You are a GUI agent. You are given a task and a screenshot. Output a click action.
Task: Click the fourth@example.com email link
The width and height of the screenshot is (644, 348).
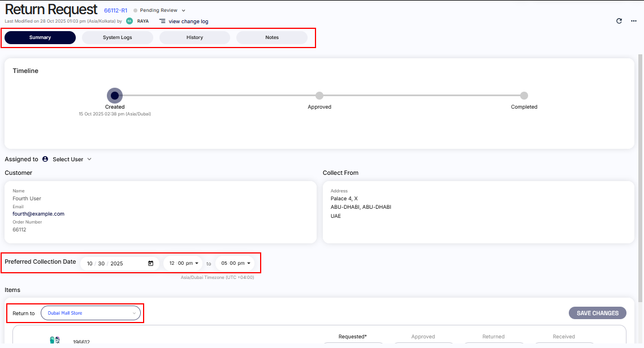[38, 214]
